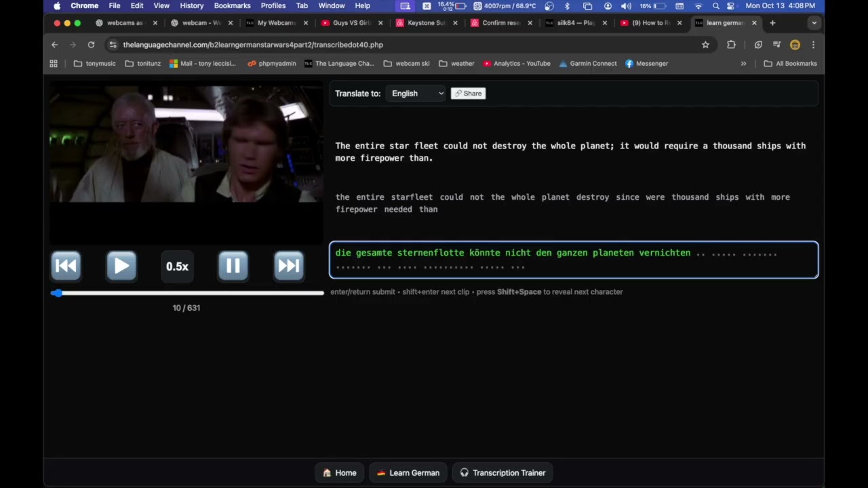
Task: Open the Edit menu
Action: 137,5
